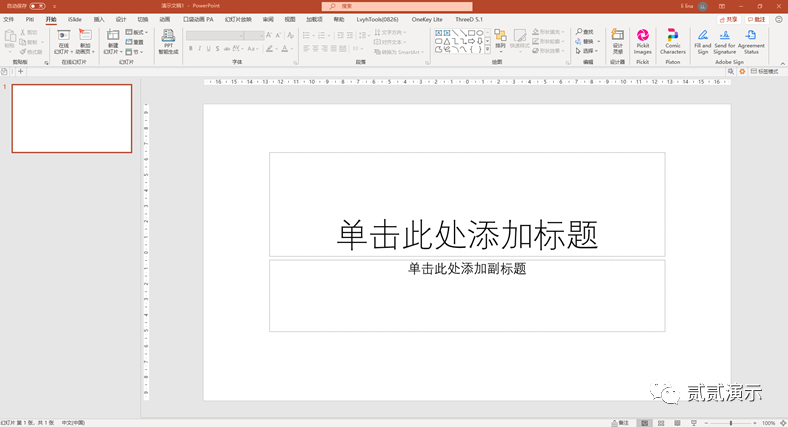Select the rectangle shape in shapes gallery
788x427 pixels.
coord(471,33)
